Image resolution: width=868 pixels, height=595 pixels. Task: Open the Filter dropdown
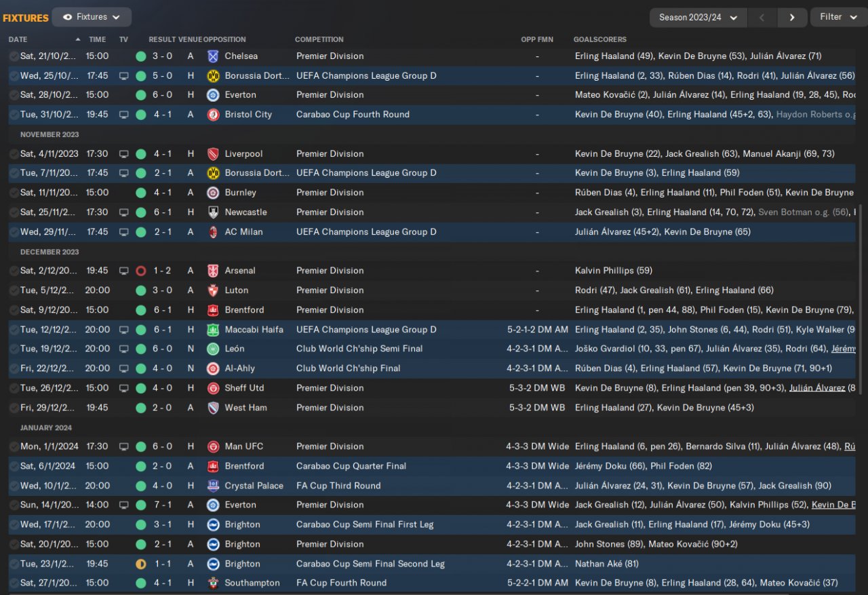pos(838,17)
